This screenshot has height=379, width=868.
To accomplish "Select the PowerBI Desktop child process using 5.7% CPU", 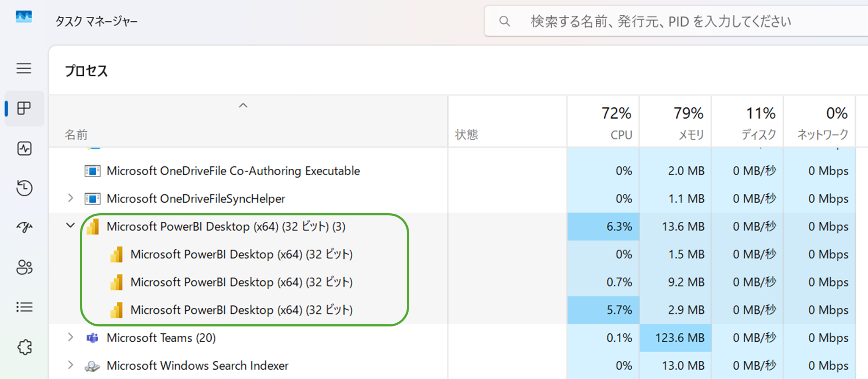I will click(x=241, y=310).
